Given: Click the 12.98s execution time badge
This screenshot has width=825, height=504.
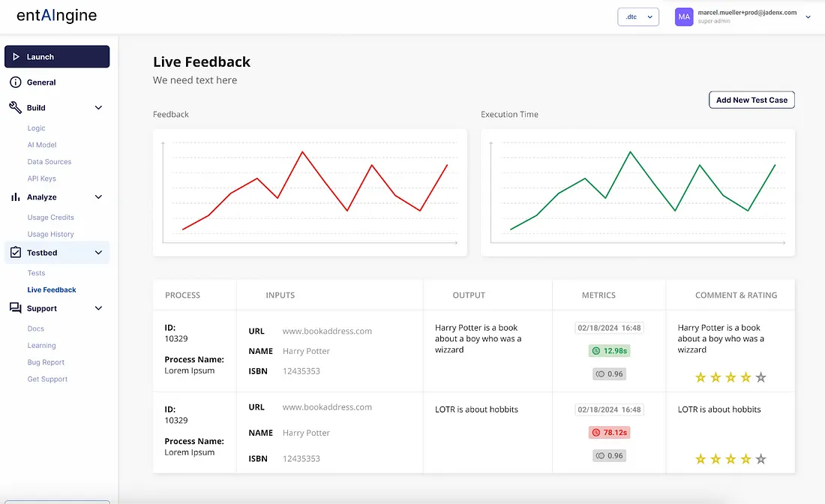Looking at the screenshot, I should [x=609, y=350].
